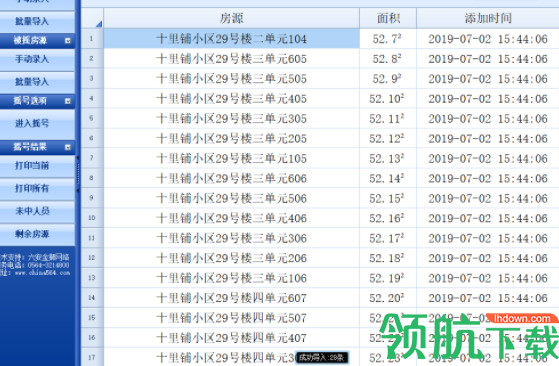
Task: Select cell 十里铺小区29号楼四单元407
Action: (x=231, y=338)
